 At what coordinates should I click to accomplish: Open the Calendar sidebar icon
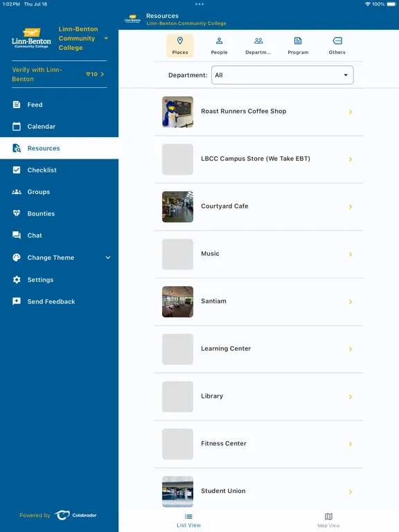tap(17, 126)
